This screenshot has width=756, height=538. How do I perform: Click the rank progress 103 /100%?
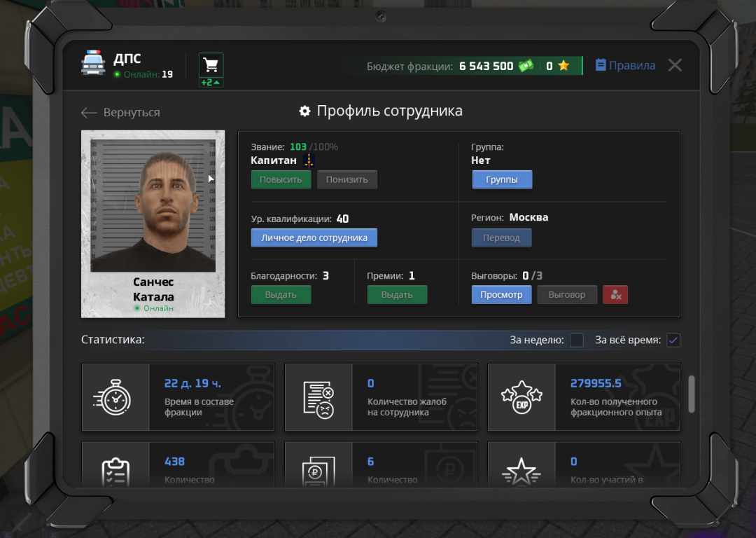tap(314, 146)
